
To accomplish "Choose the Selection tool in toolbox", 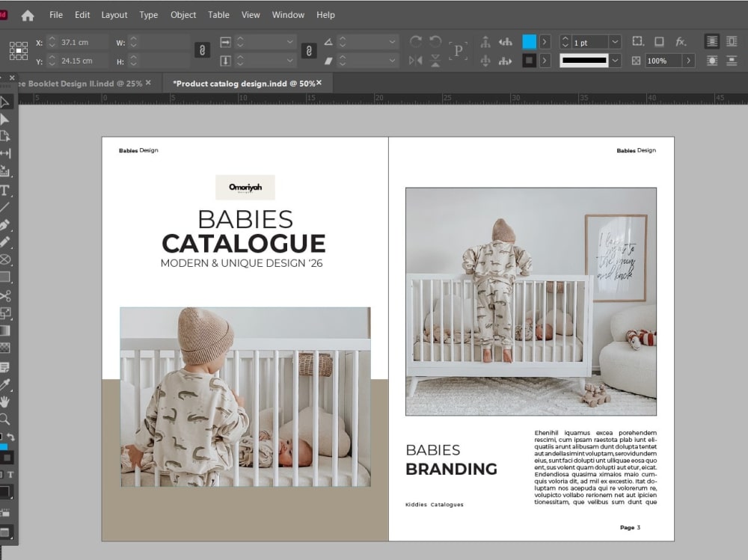I will point(4,102).
